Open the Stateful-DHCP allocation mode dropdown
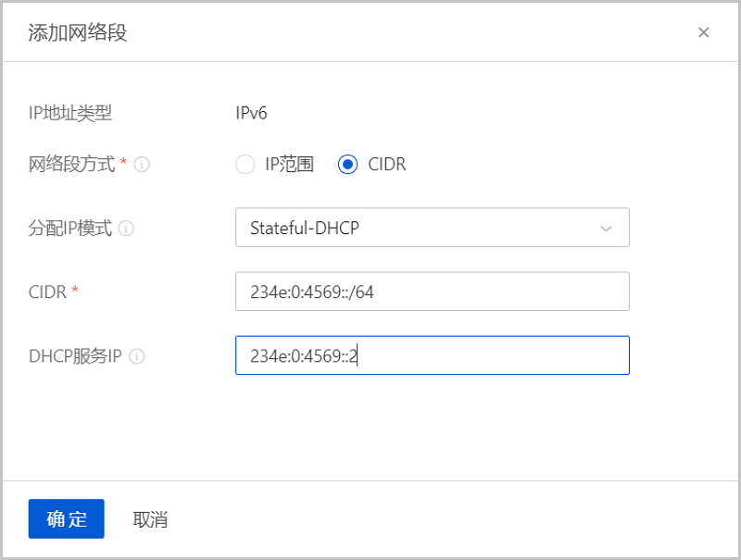741x560 pixels. pyautogui.click(x=431, y=228)
